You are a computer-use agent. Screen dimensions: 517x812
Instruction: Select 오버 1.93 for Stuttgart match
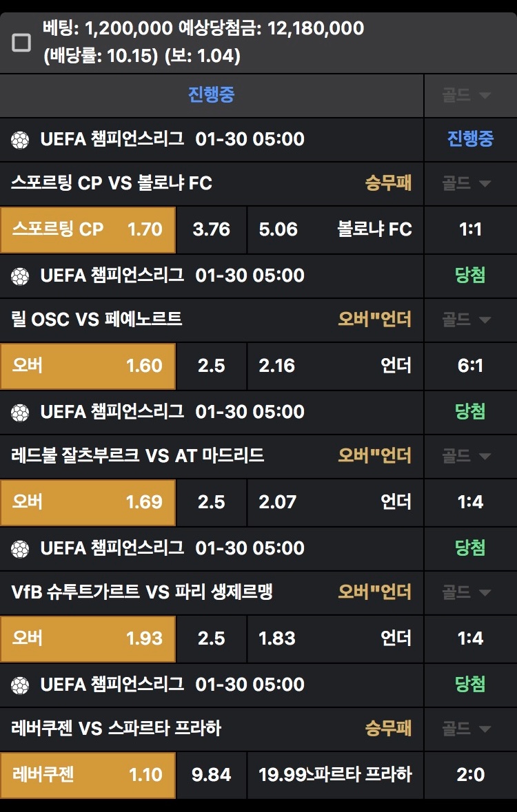coord(88,638)
